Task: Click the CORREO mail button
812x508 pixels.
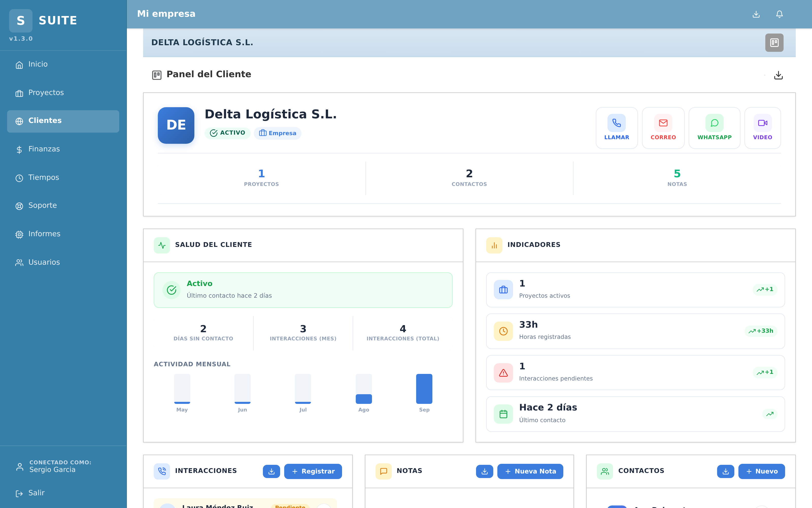Action: click(663, 128)
